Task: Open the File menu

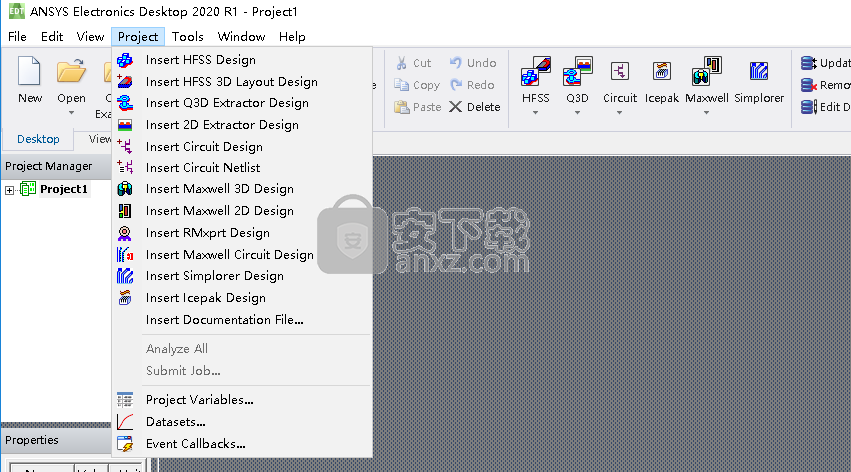Action: click(17, 37)
